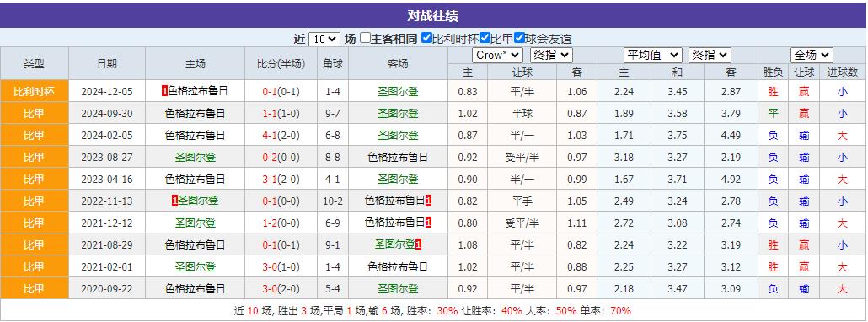The width and height of the screenshot is (868, 322).
Task: Uncheck the 比利时杯 checkbox
Action: pos(426,38)
